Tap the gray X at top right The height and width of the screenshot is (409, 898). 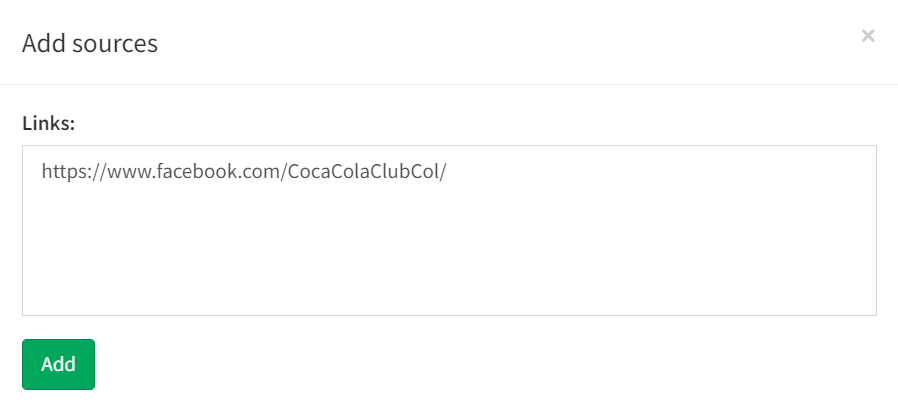868,36
